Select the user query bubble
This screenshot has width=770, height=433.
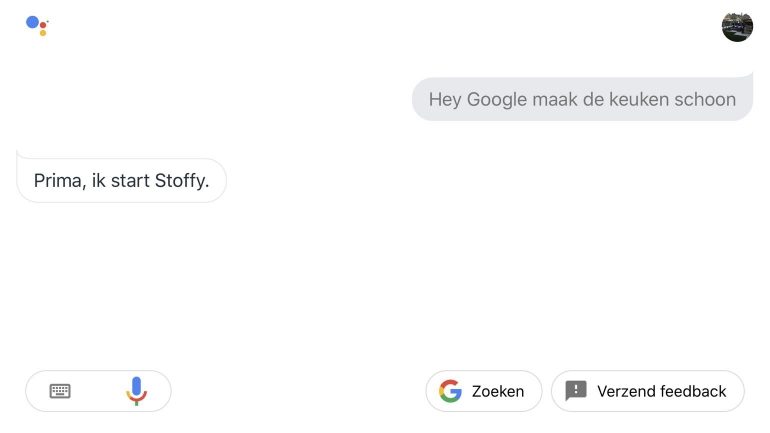pos(582,99)
